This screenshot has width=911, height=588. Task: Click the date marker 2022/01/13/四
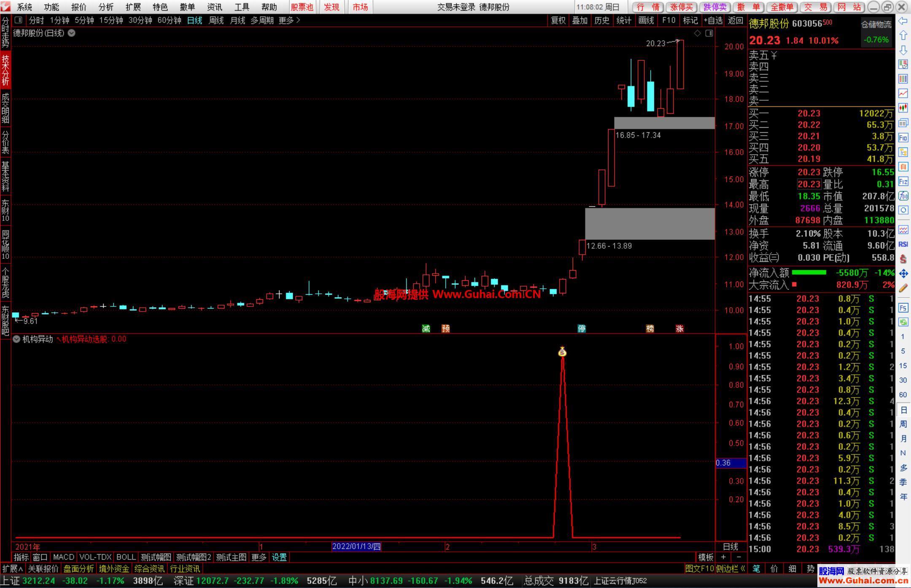pyautogui.click(x=356, y=547)
